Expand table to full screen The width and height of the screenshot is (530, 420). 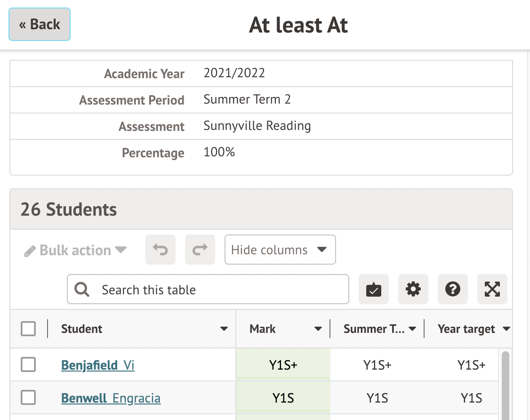pyautogui.click(x=492, y=289)
